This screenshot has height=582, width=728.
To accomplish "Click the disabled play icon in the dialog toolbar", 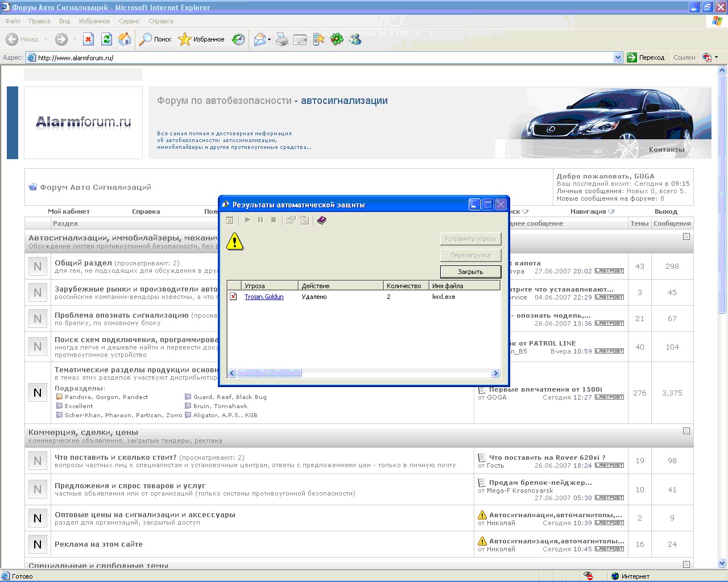I will [247, 220].
